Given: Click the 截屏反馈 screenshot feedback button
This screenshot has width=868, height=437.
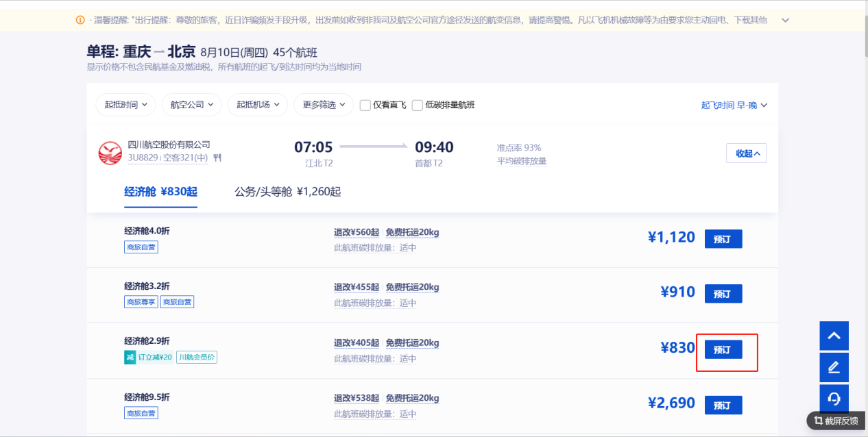Looking at the screenshot, I should (x=836, y=421).
